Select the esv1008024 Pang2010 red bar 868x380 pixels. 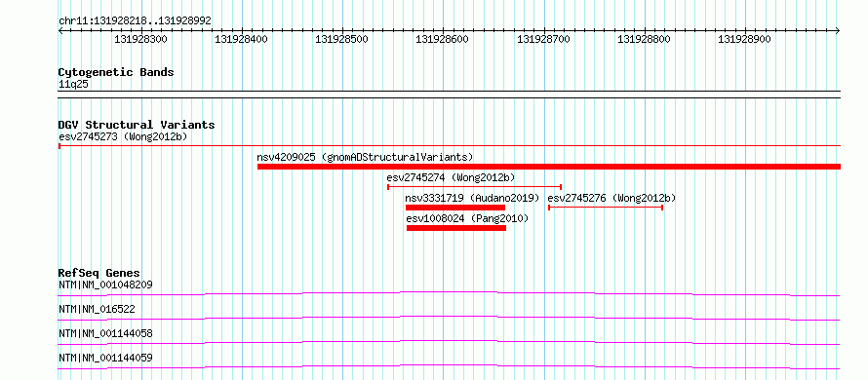(x=456, y=228)
